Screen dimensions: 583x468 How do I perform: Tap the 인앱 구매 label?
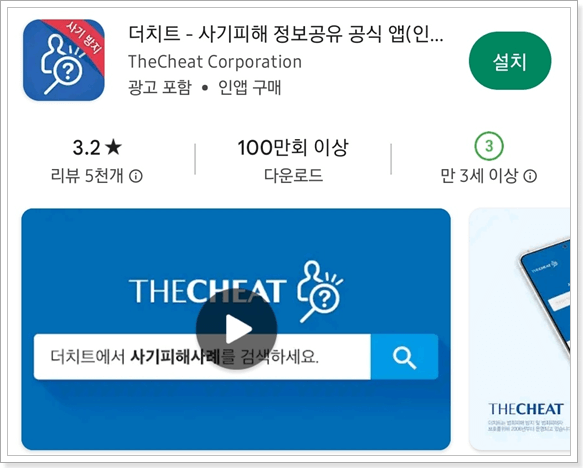point(249,88)
